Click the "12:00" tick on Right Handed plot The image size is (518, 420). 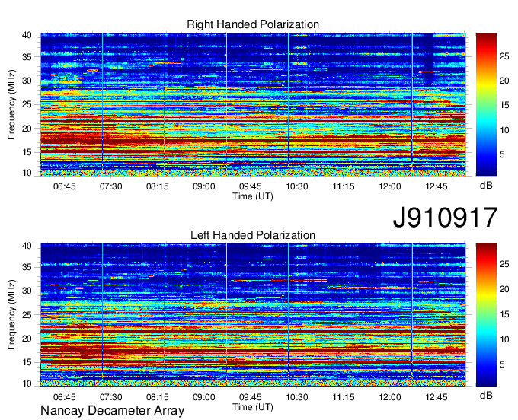click(x=390, y=186)
